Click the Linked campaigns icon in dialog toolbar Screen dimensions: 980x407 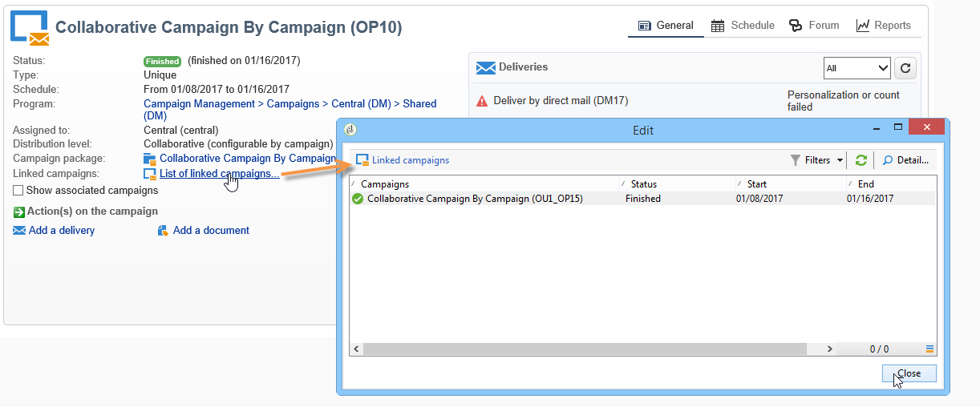[x=362, y=160]
